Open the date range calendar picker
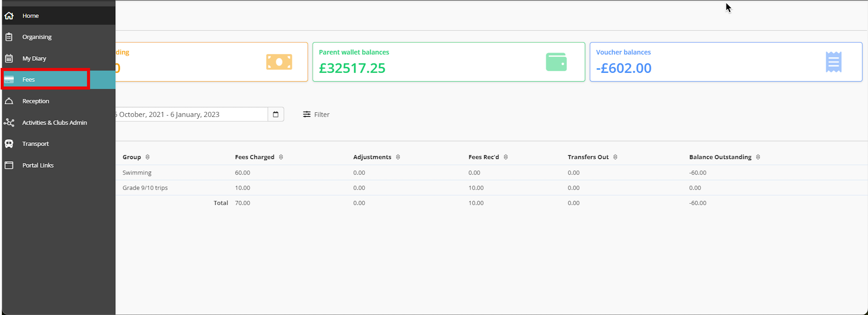The height and width of the screenshot is (315, 868). coord(275,114)
